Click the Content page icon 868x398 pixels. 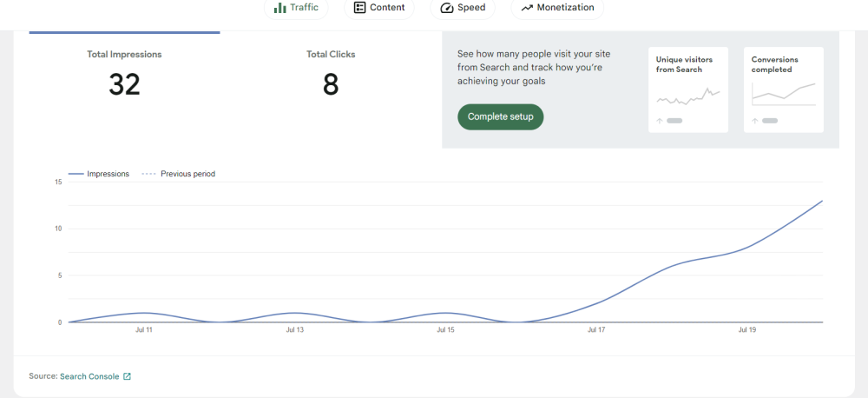click(x=359, y=8)
